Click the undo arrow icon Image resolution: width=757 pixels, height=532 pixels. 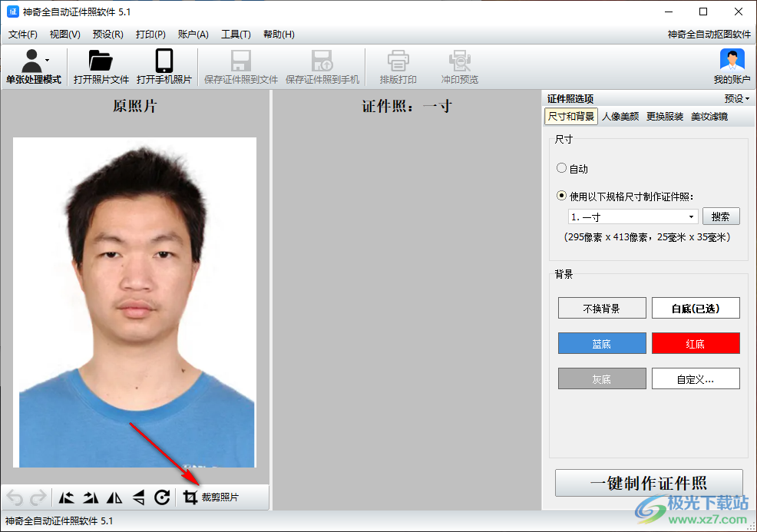pos(15,497)
